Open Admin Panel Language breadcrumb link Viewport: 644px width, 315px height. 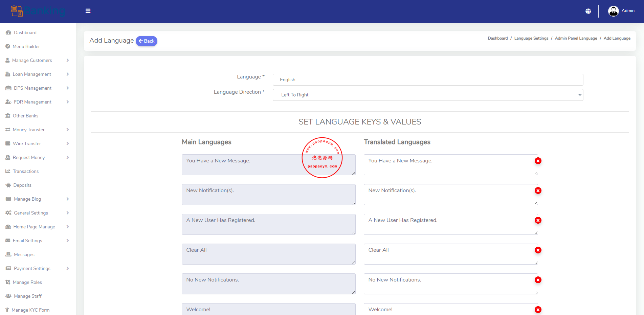[x=576, y=38]
